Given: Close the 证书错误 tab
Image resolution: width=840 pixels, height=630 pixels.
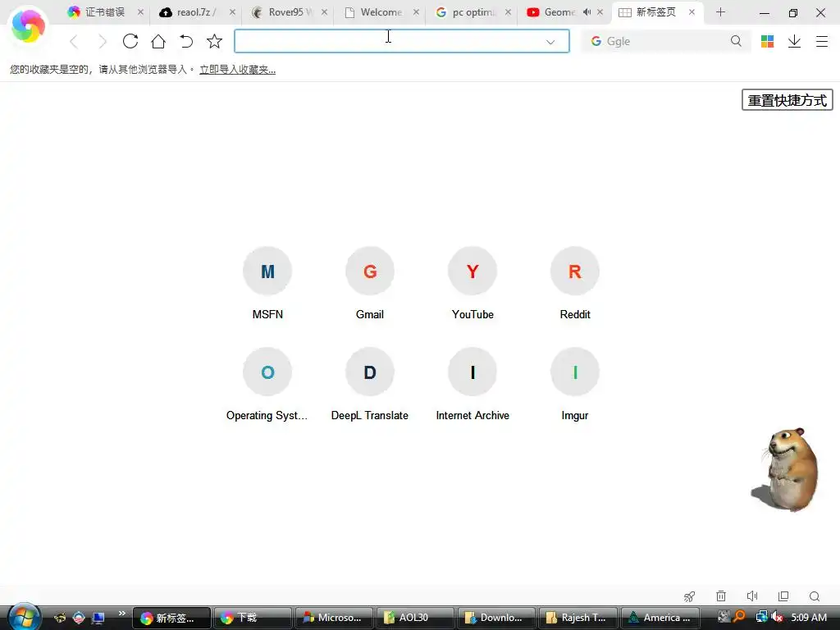Looking at the screenshot, I should pos(140,12).
